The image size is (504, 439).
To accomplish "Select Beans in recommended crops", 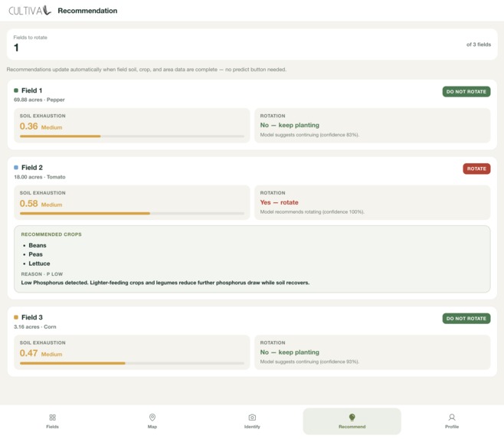I will click(38, 245).
